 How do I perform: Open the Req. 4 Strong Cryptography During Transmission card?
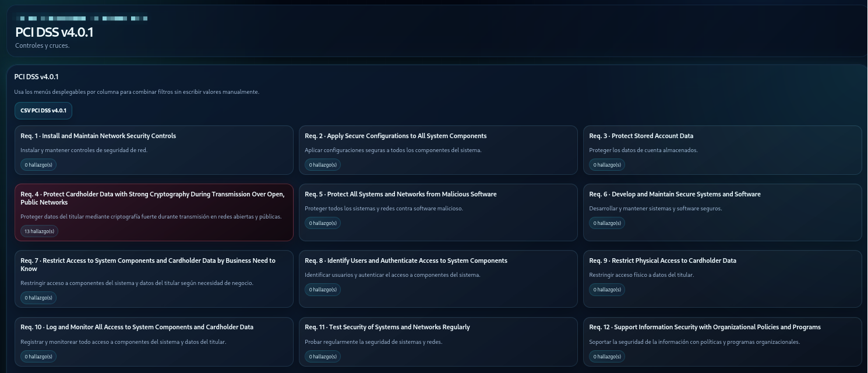(x=154, y=213)
